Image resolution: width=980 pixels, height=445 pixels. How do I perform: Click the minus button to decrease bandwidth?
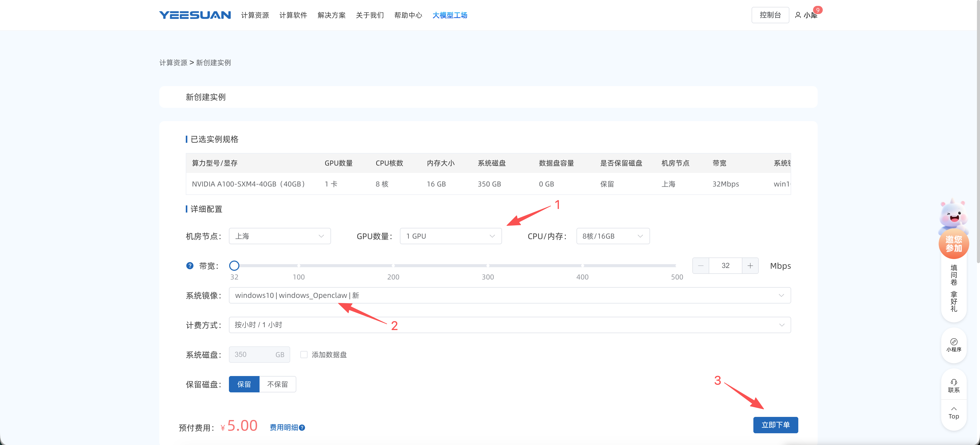(700, 266)
